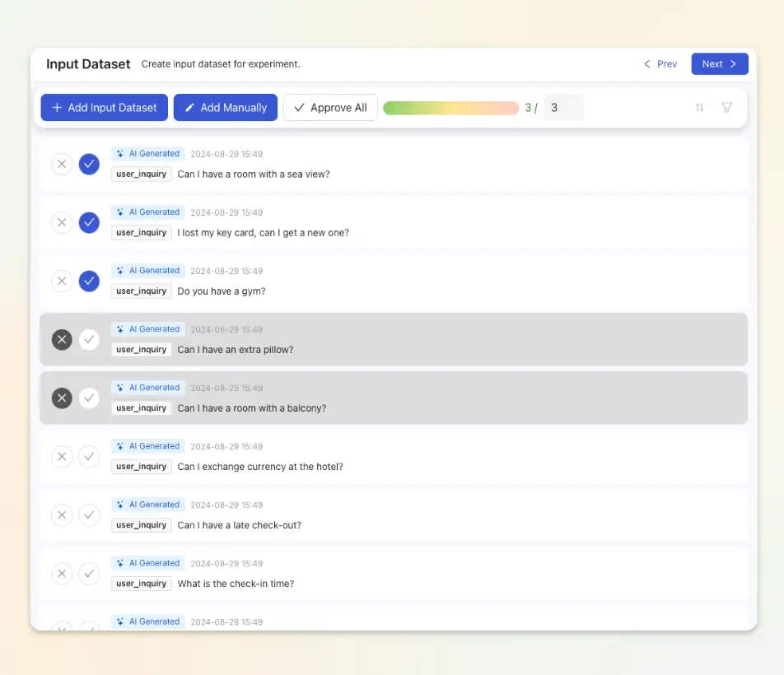Image resolution: width=784 pixels, height=675 pixels.
Task: Go to the Next step
Action: [720, 64]
